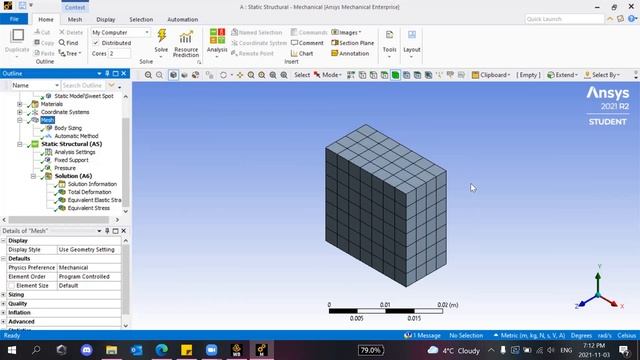Screen dimensions: 640x360
Task: Select Body Sizing under Mesh
Action: (68, 128)
